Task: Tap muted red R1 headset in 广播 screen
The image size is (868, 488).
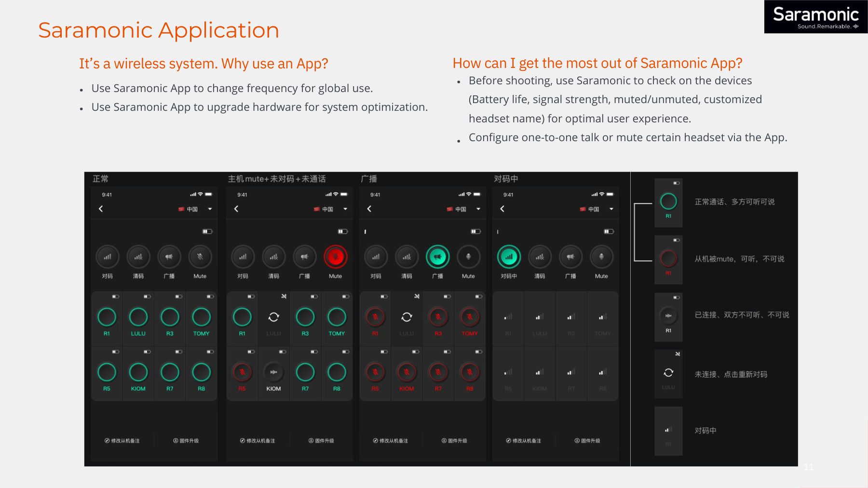Action: click(375, 317)
